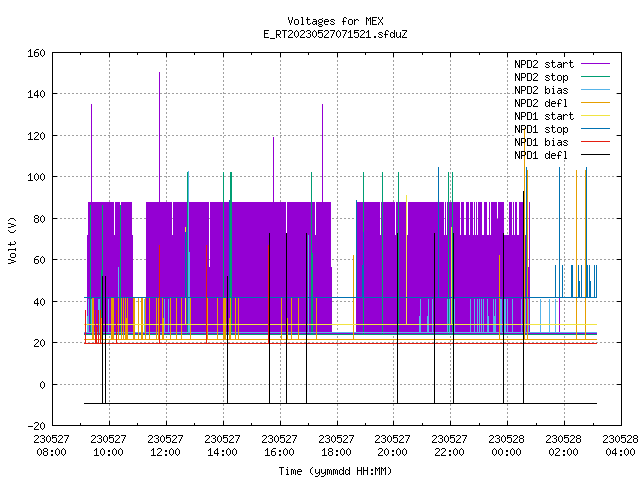Click the yellow NPD1 start legend line
640x480 pixels.
596,116
